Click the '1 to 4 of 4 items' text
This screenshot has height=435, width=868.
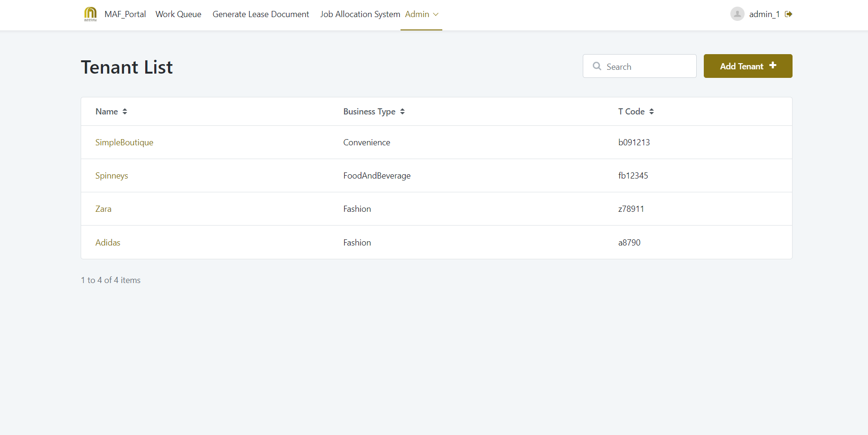tap(111, 280)
